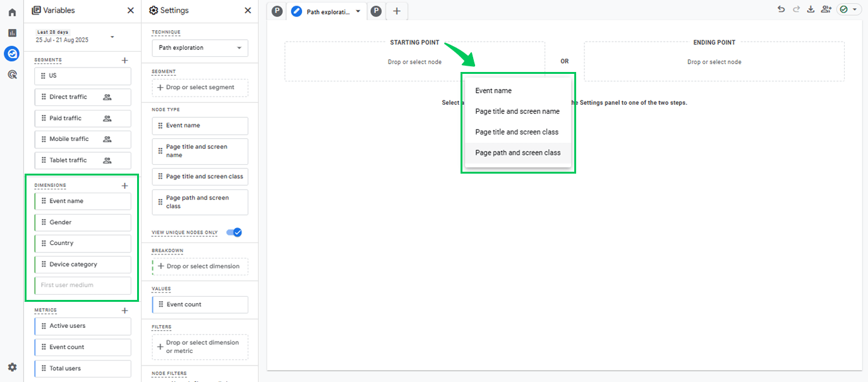Open the Advertising icon in the sidebar
Viewport: 868px width, 382px height.
[x=12, y=75]
